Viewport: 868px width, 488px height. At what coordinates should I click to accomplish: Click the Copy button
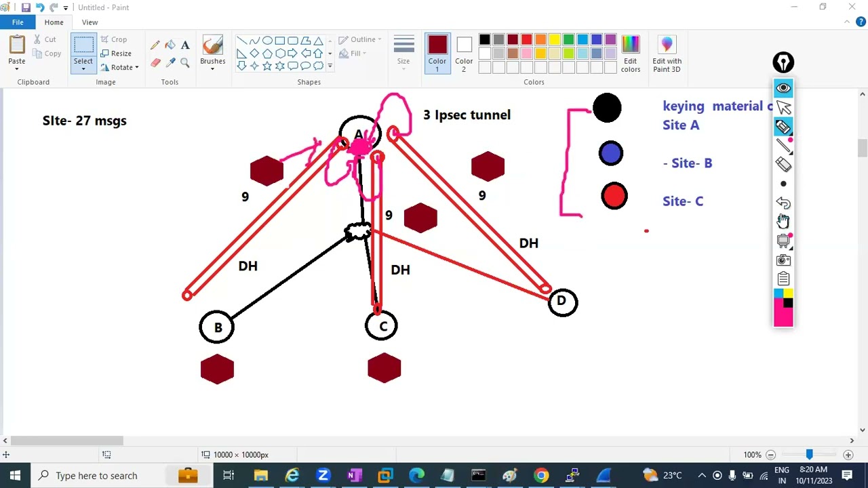click(x=46, y=54)
